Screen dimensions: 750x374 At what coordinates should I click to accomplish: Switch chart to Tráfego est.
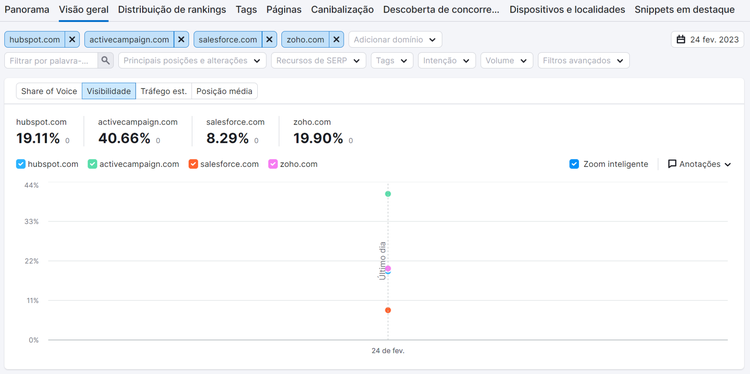coord(164,91)
